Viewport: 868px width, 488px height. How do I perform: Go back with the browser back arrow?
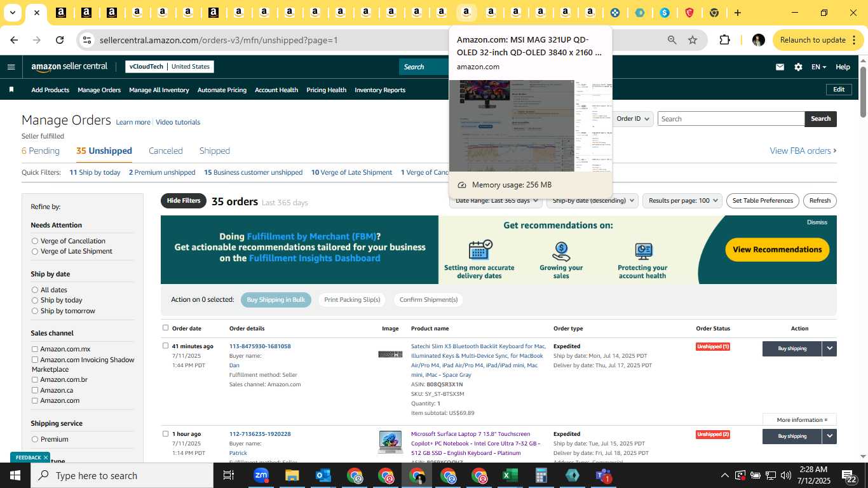14,40
